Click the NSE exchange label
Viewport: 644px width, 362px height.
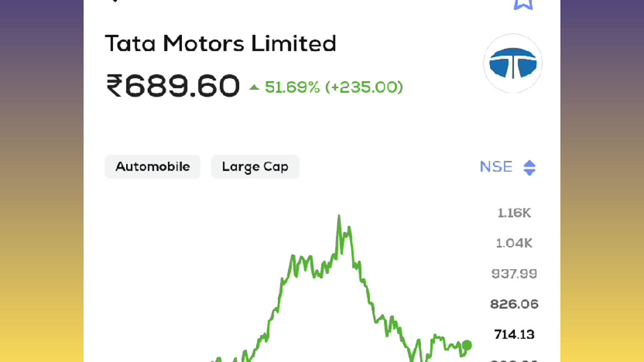pyautogui.click(x=496, y=167)
